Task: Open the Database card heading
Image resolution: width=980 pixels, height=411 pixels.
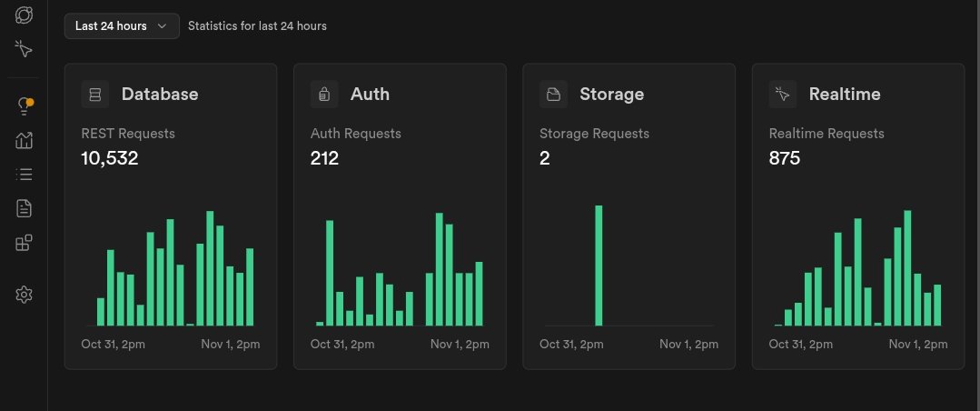Action: pyautogui.click(x=160, y=95)
